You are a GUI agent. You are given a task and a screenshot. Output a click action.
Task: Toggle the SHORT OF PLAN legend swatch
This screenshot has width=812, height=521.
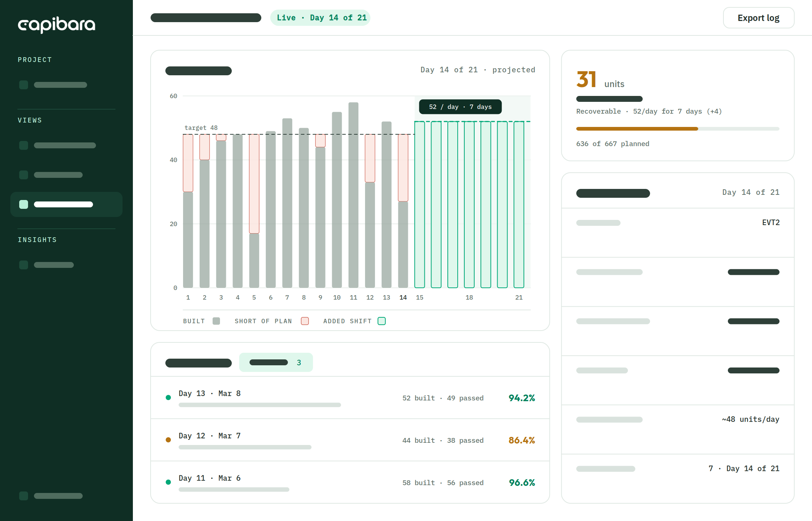(x=305, y=321)
